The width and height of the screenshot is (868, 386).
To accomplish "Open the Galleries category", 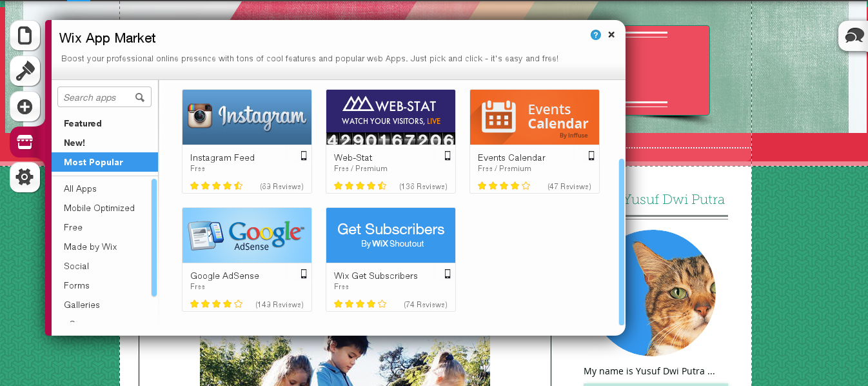I will click(82, 305).
